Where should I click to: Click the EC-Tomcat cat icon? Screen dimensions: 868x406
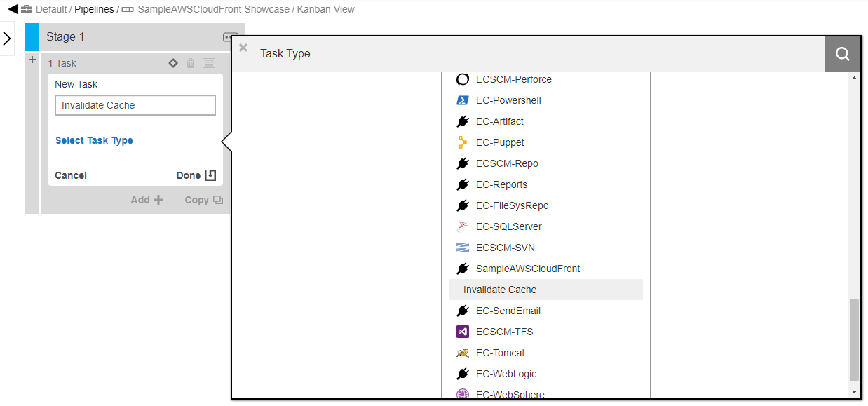tap(462, 353)
